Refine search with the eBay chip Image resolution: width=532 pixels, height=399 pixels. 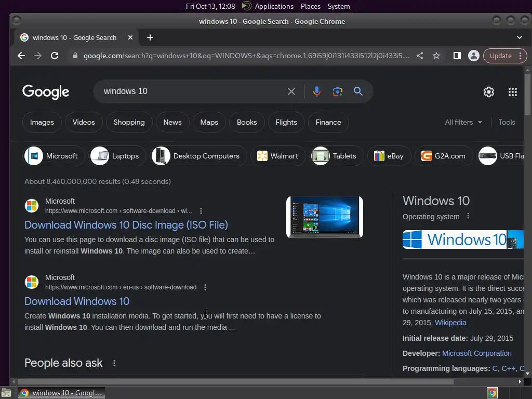click(x=389, y=156)
